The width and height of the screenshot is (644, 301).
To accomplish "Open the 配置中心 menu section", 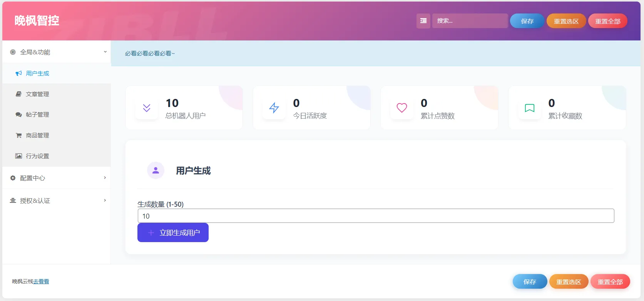I will tap(57, 178).
